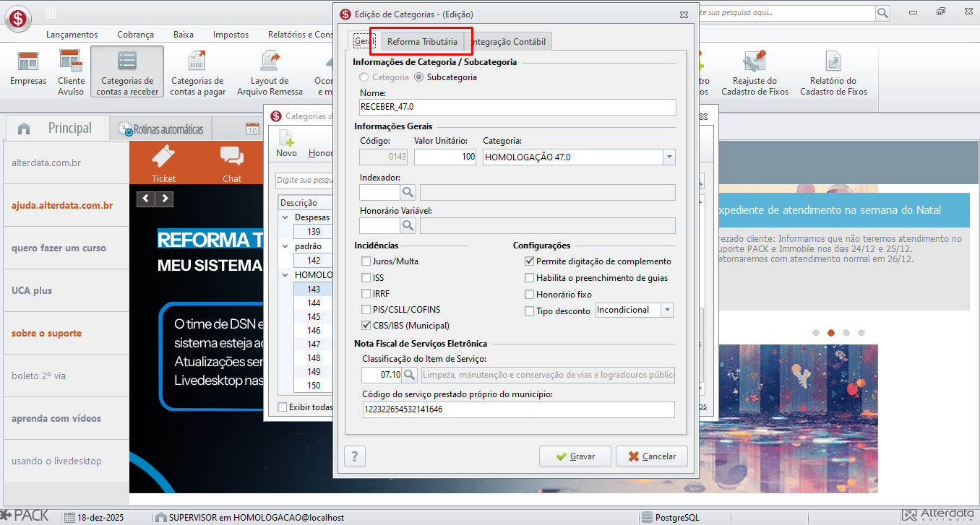Open the Baixa menu
This screenshot has height=525, width=980.
(x=184, y=35)
